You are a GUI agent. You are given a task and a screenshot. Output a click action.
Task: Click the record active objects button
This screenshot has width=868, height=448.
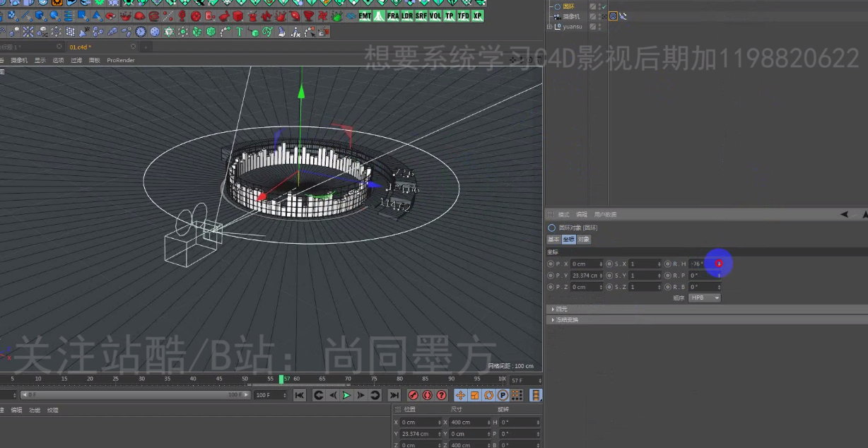[x=414, y=395]
